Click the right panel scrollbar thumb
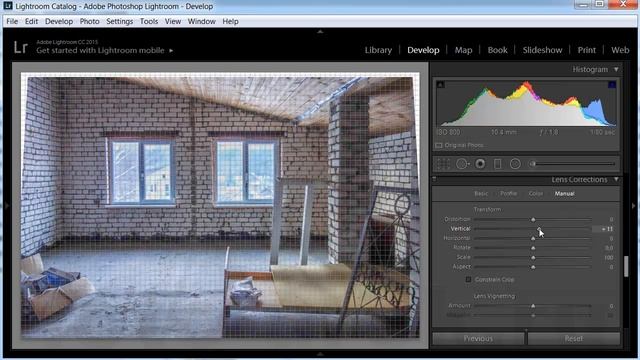 [626, 266]
